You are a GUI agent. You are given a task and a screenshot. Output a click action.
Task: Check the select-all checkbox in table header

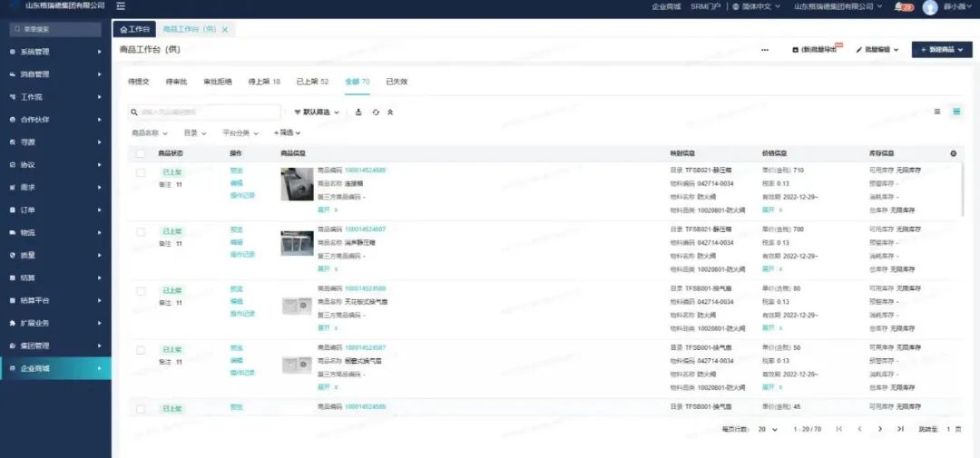[x=141, y=153]
